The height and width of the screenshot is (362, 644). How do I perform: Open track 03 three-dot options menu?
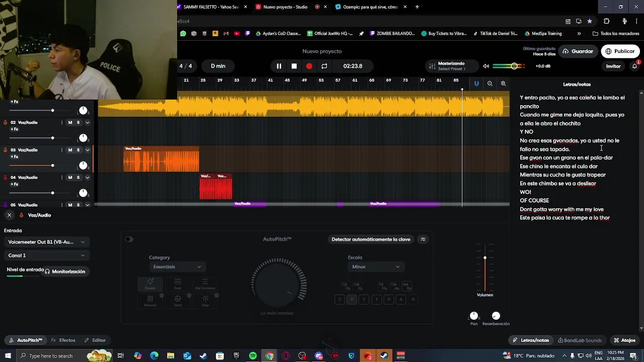(x=62, y=150)
